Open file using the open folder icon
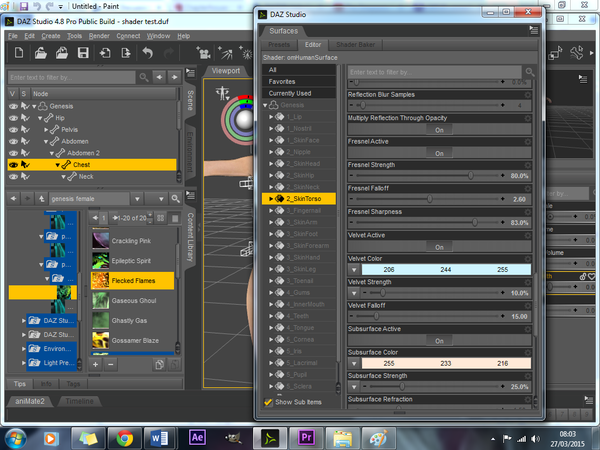The image size is (600, 450). coord(41,52)
